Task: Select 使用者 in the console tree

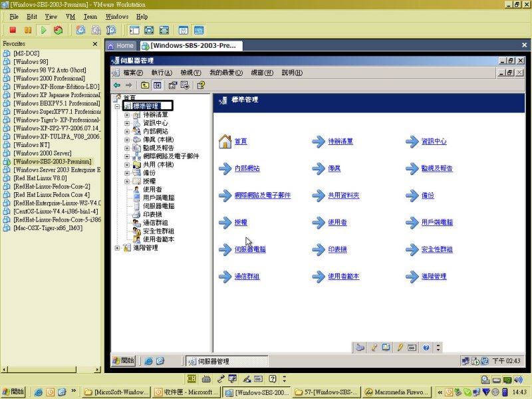Action: click(152, 190)
